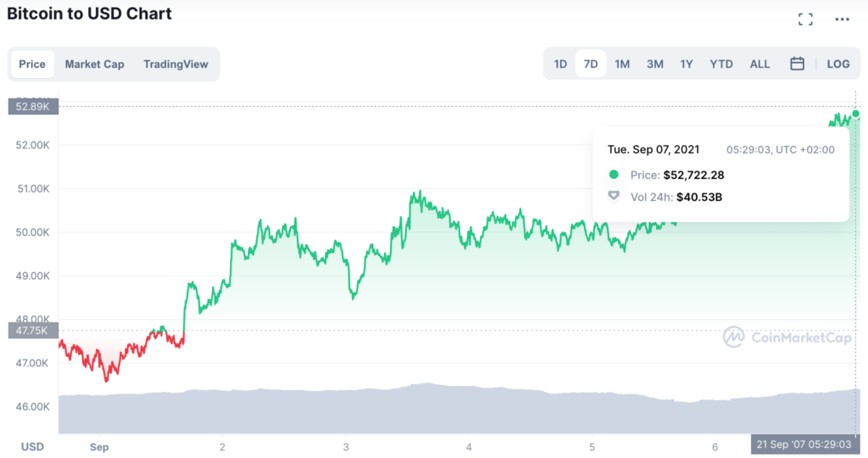Open the TradingView tab
This screenshot has height=458, width=868.
(x=176, y=64)
